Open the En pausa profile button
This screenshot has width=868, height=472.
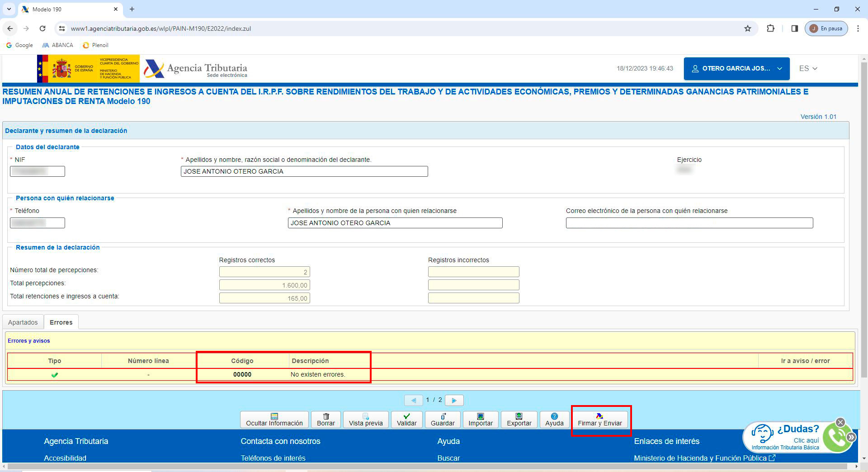pos(826,28)
